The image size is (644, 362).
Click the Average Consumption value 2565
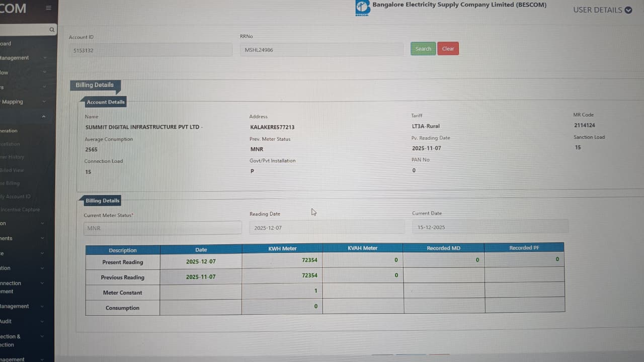(91, 150)
